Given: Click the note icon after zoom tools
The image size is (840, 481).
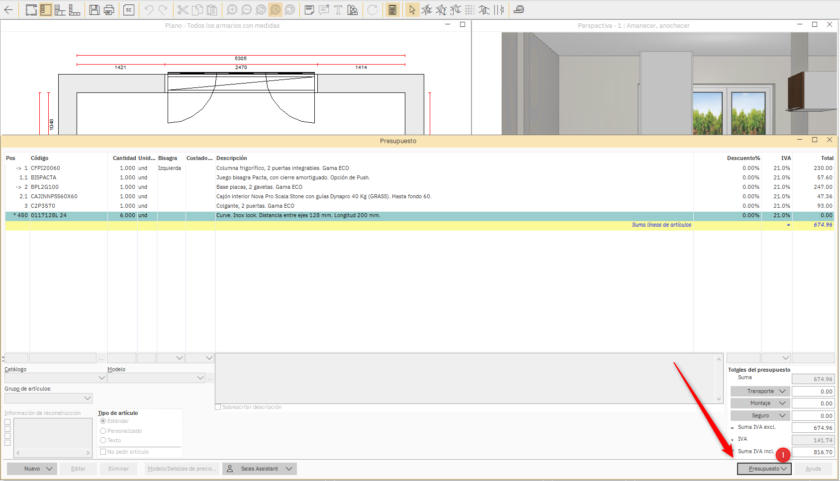Looking at the screenshot, I should pyautogui.click(x=309, y=10).
